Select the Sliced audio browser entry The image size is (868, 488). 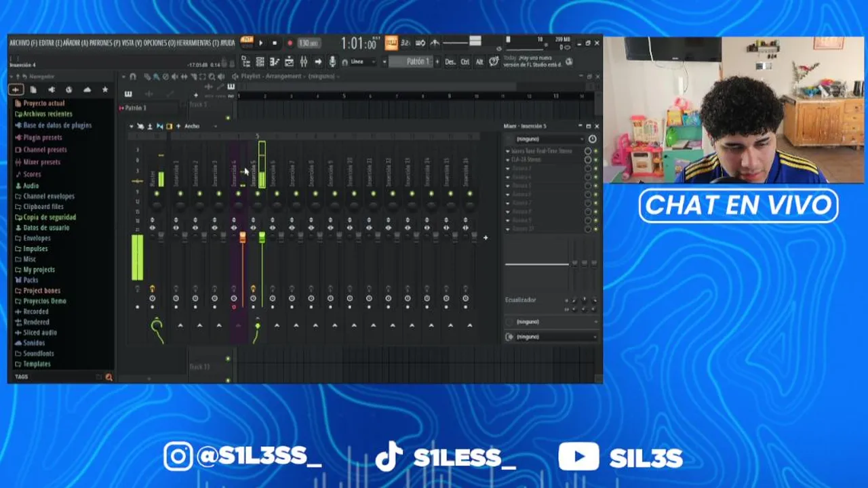(x=40, y=333)
